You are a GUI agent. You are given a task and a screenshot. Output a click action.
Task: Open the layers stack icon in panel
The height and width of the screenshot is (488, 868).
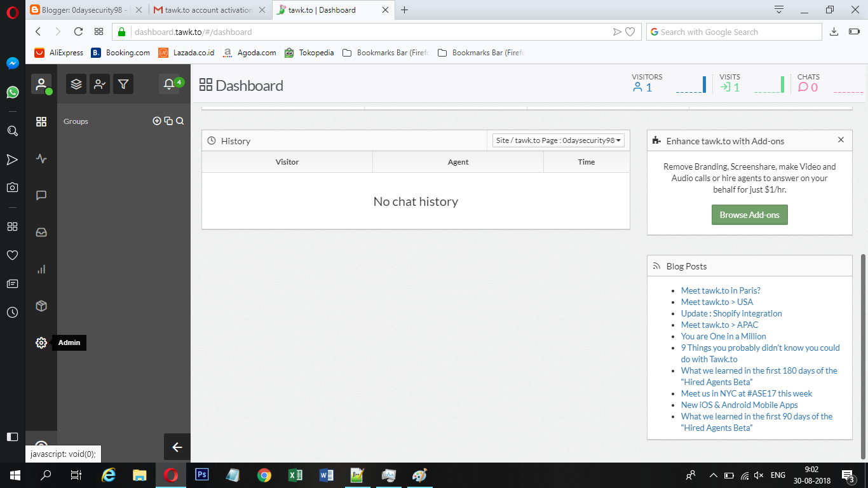[76, 84]
